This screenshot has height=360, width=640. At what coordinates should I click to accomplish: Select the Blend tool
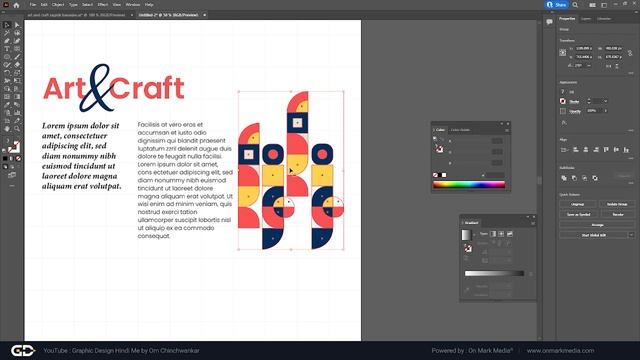tap(17, 104)
